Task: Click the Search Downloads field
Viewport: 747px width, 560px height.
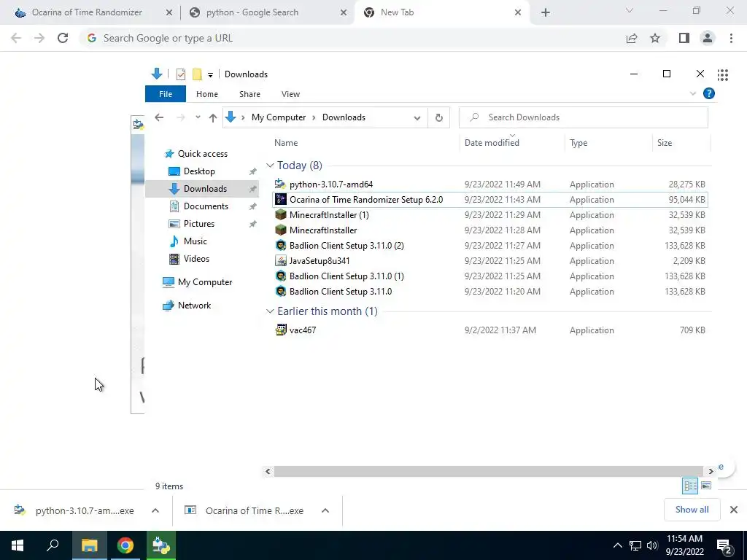Action: [583, 117]
